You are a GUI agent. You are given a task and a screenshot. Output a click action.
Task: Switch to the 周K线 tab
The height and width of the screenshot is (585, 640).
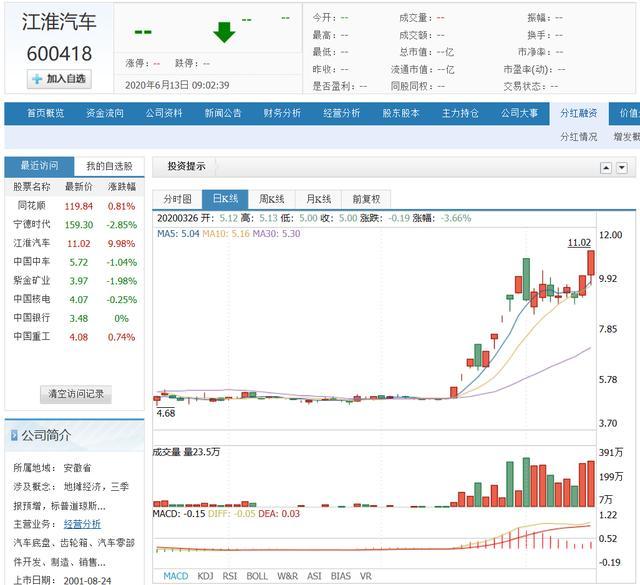(x=272, y=199)
